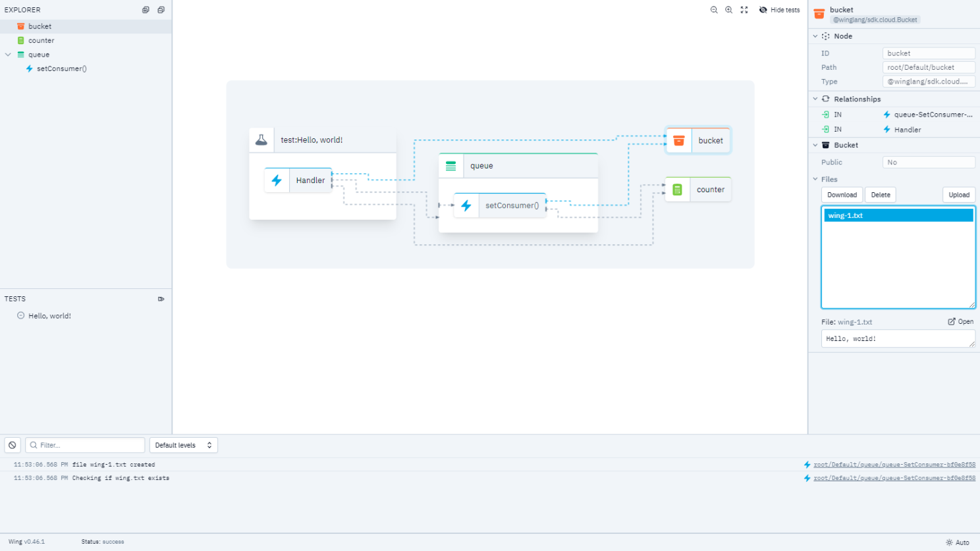Select the counter resource in Explorer

coord(41,40)
